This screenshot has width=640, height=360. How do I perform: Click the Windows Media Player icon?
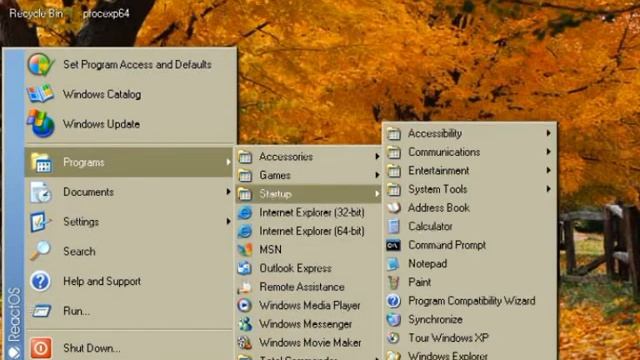tap(245, 305)
